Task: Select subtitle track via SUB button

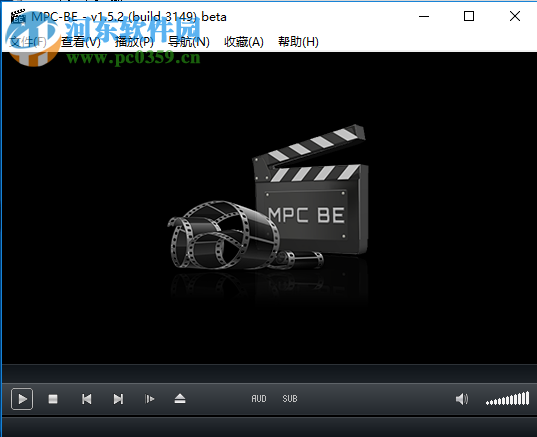Action: pyautogui.click(x=290, y=399)
